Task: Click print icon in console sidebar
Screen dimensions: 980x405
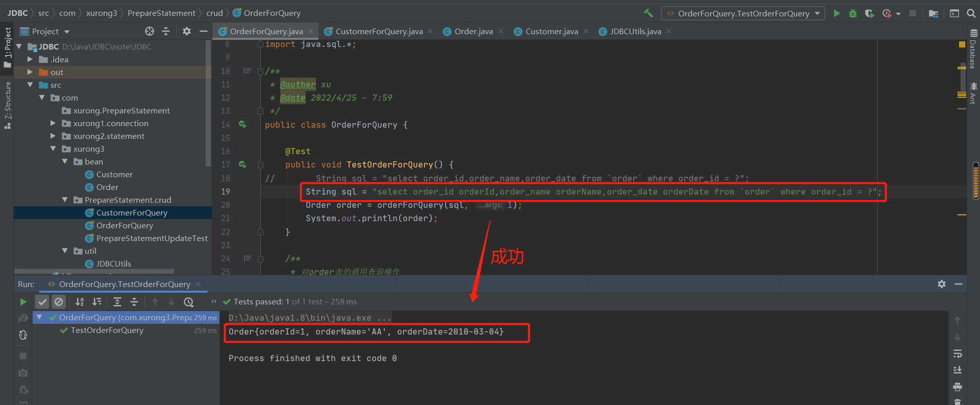Action: [x=958, y=387]
